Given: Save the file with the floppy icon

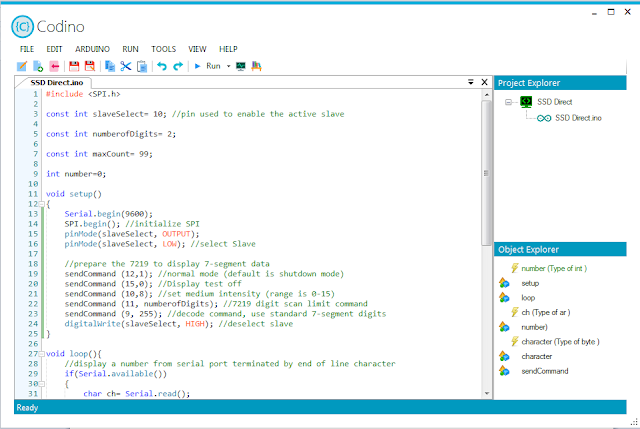Looking at the screenshot, I should coord(74,66).
